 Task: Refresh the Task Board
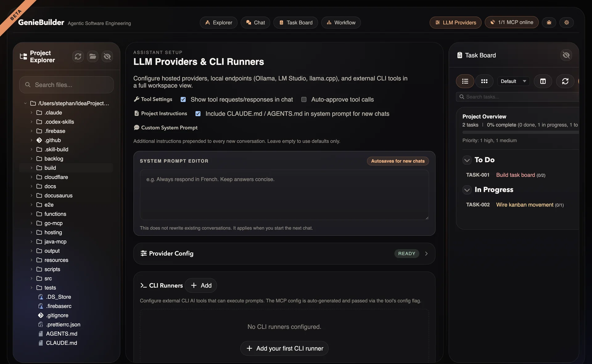(565, 81)
